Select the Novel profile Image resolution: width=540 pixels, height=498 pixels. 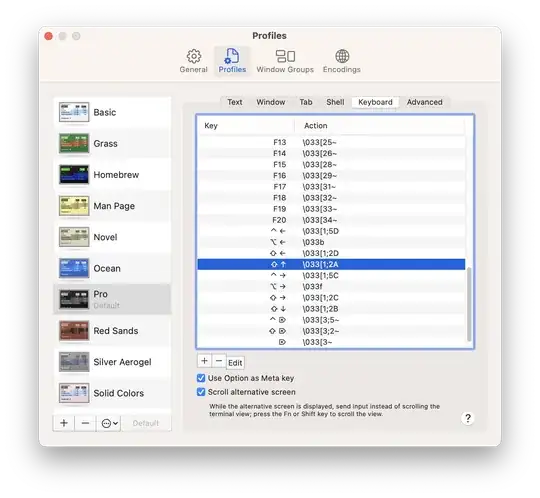(112, 237)
